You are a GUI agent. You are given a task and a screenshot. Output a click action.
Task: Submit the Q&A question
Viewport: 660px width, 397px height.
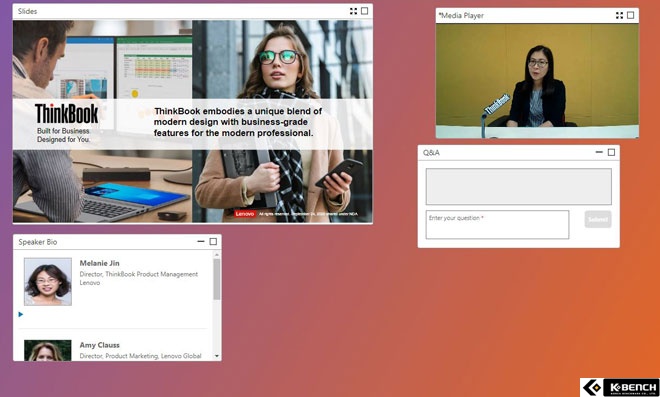coord(598,219)
